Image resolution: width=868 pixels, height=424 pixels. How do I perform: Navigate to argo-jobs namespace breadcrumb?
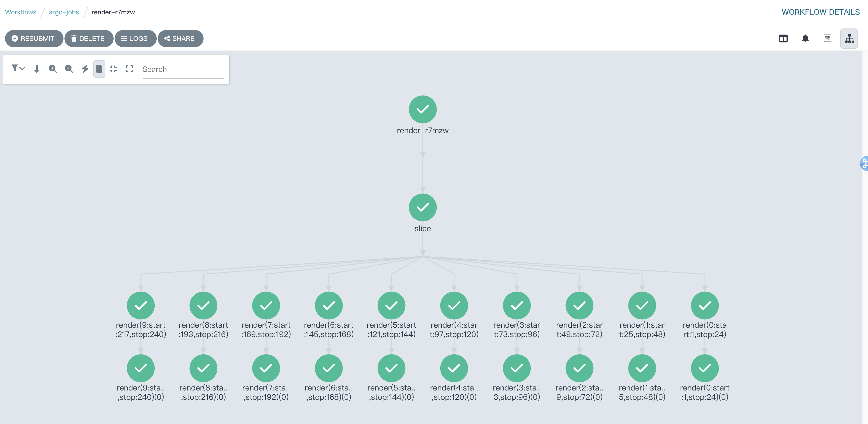point(64,12)
